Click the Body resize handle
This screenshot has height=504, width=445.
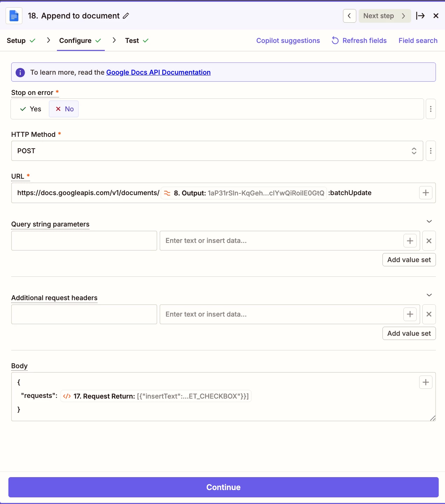(433, 418)
